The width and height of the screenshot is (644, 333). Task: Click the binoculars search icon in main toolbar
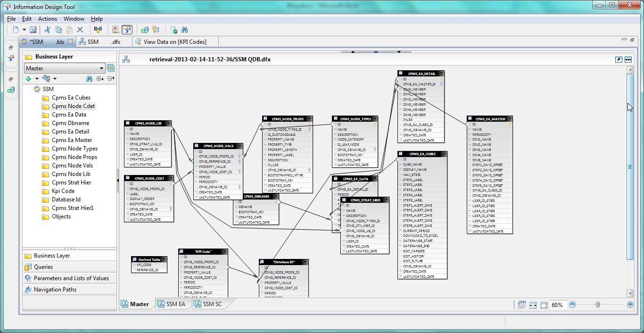pyautogui.click(x=185, y=30)
